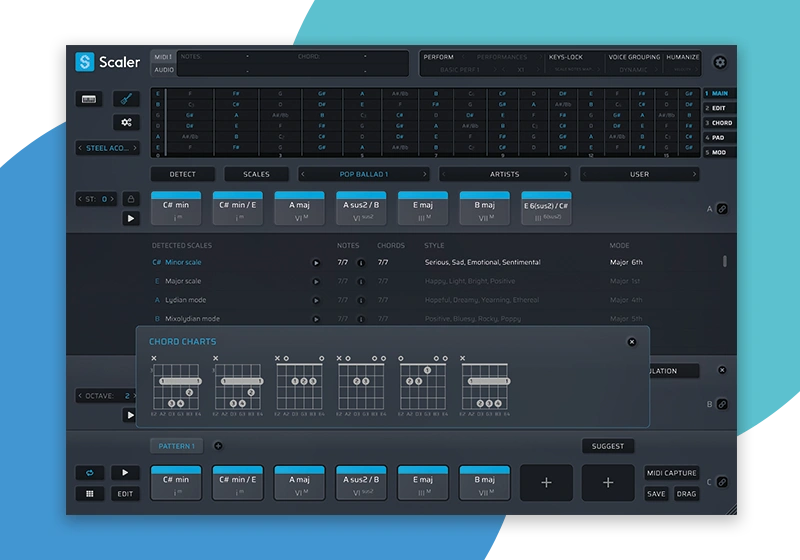This screenshot has width=800, height=560.
Task: Click the SUGGEST button
Action: click(608, 446)
